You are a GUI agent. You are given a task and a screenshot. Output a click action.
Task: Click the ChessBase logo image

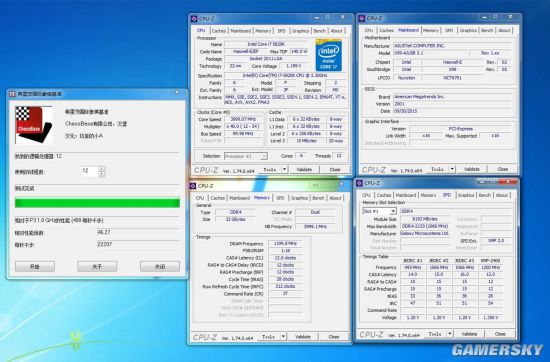point(34,125)
